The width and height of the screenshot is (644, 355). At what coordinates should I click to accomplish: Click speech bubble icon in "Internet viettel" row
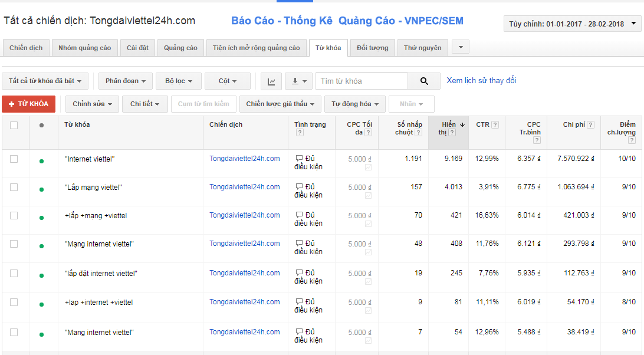(299, 159)
